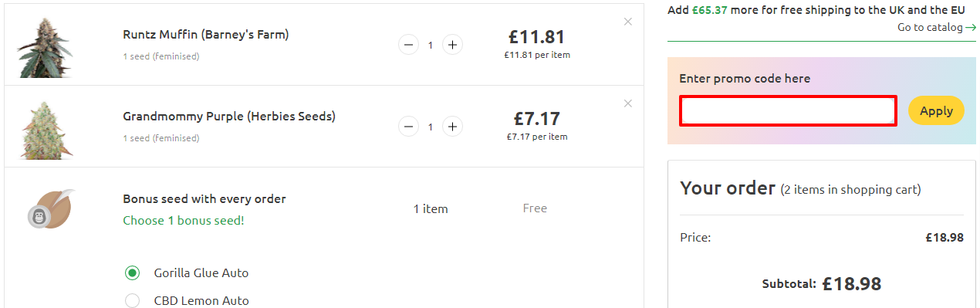Click the bonus seed gorilla icon

(x=52, y=209)
